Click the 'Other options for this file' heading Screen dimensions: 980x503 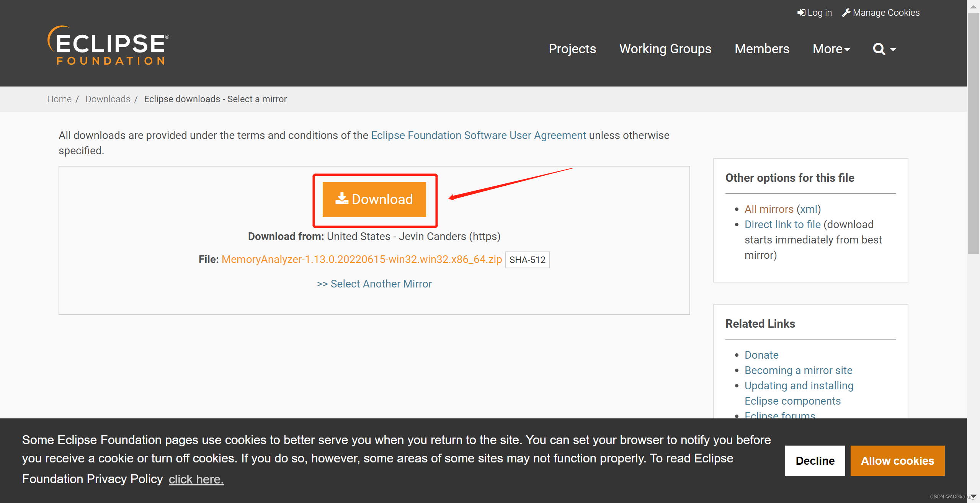(790, 178)
